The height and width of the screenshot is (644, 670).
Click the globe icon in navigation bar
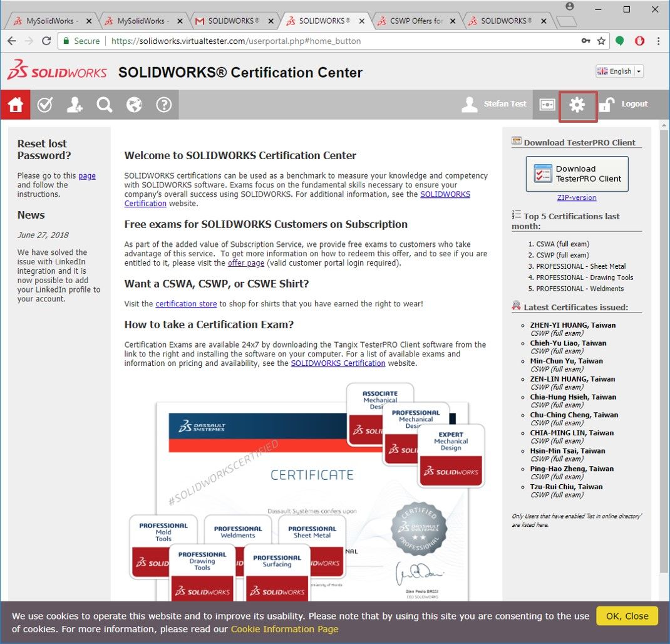(x=134, y=105)
